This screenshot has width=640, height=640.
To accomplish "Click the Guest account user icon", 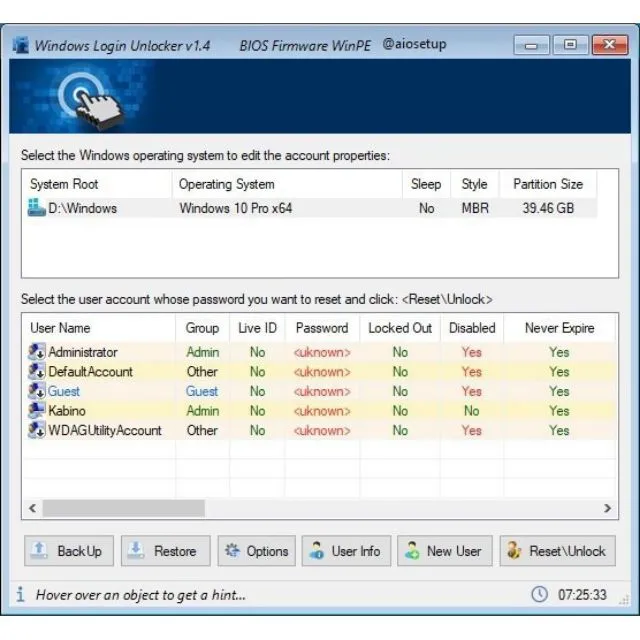I will click(x=37, y=391).
